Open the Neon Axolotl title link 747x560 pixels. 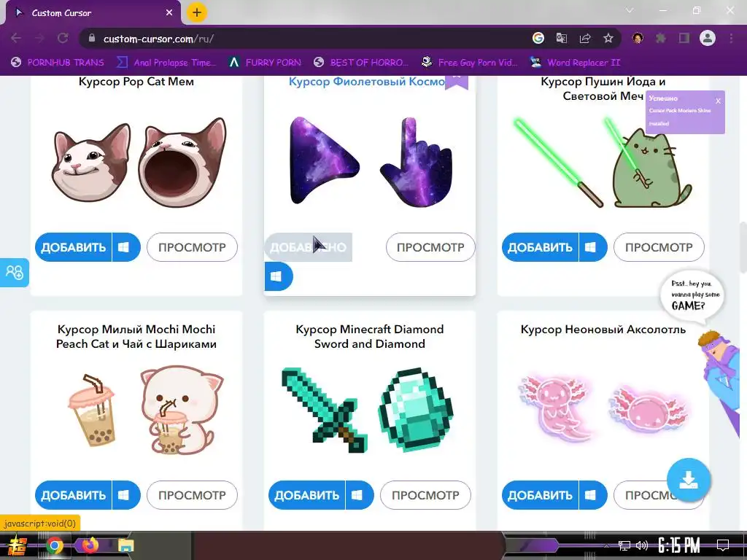coord(603,330)
